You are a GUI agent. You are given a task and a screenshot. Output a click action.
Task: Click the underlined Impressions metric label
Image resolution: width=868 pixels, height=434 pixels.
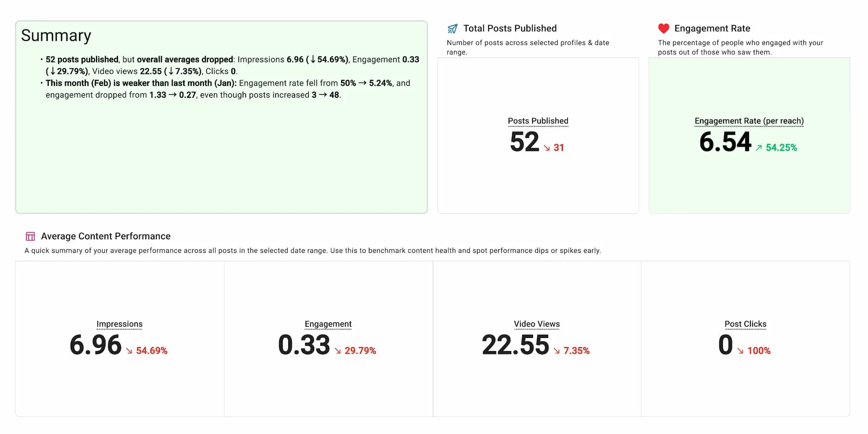pos(119,324)
